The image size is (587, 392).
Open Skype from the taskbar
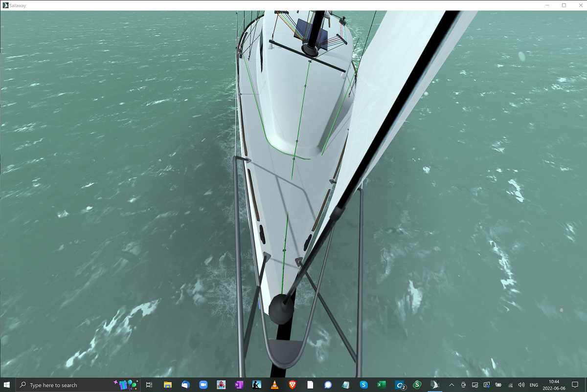tap(363, 385)
